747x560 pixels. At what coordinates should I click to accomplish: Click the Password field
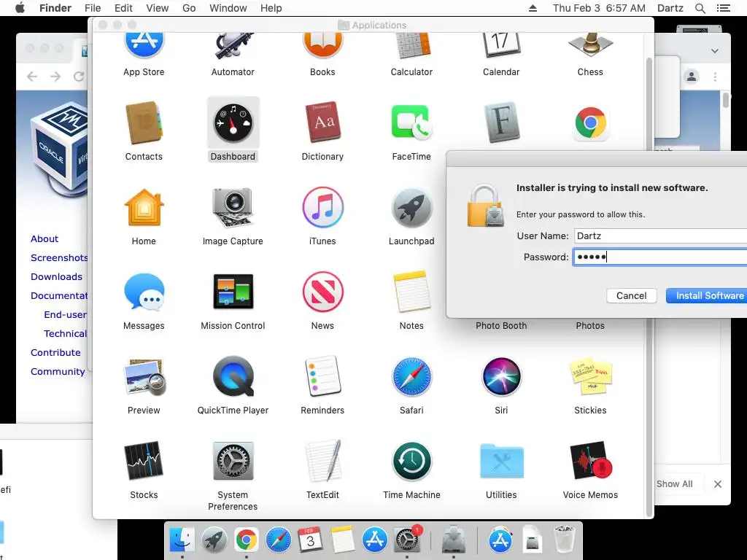[x=660, y=257]
